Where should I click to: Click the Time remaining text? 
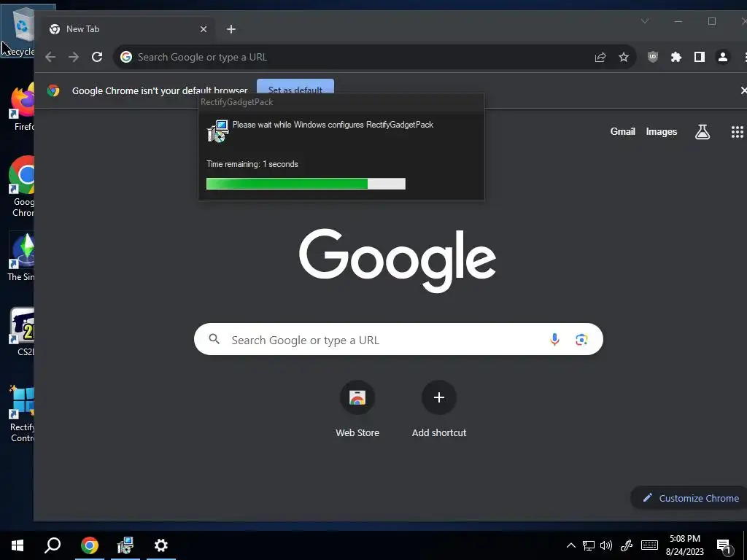point(252,164)
